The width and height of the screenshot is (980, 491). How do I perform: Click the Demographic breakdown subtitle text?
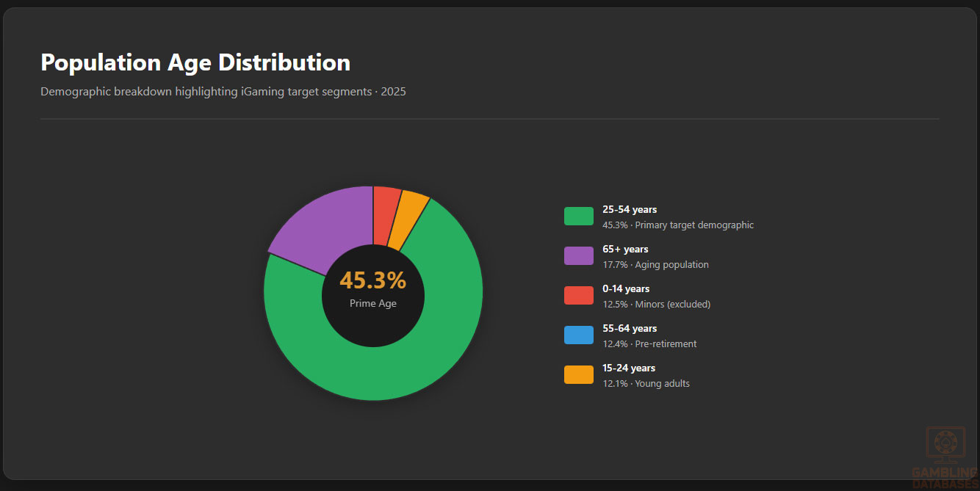[x=223, y=92]
